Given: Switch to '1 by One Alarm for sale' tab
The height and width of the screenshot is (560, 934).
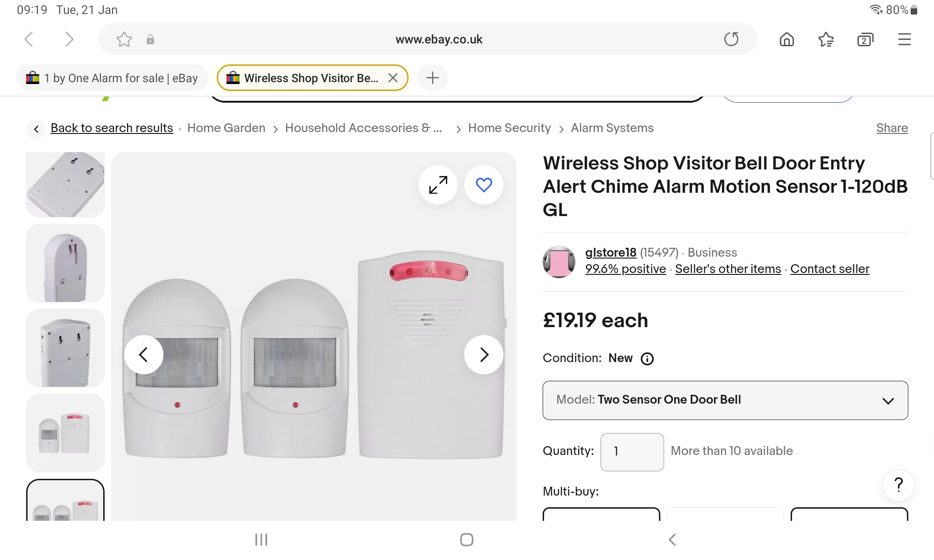Looking at the screenshot, I should [x=112, y=78].
